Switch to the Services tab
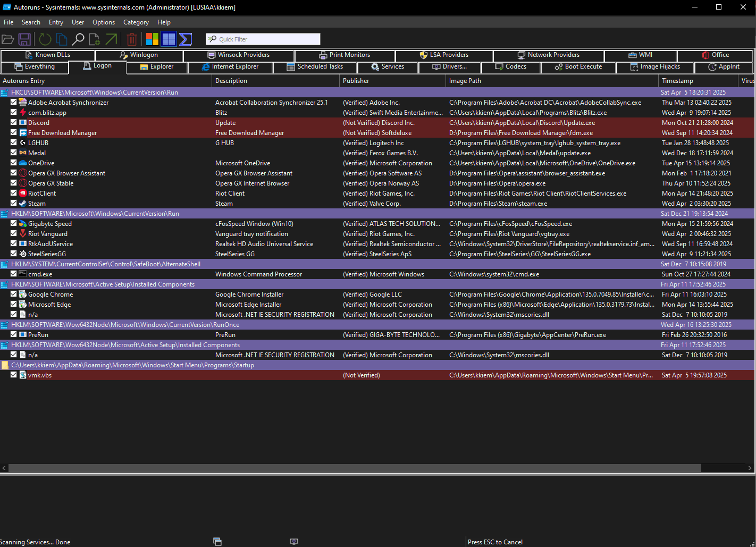 pyautogui.click(x=388, y=67)
